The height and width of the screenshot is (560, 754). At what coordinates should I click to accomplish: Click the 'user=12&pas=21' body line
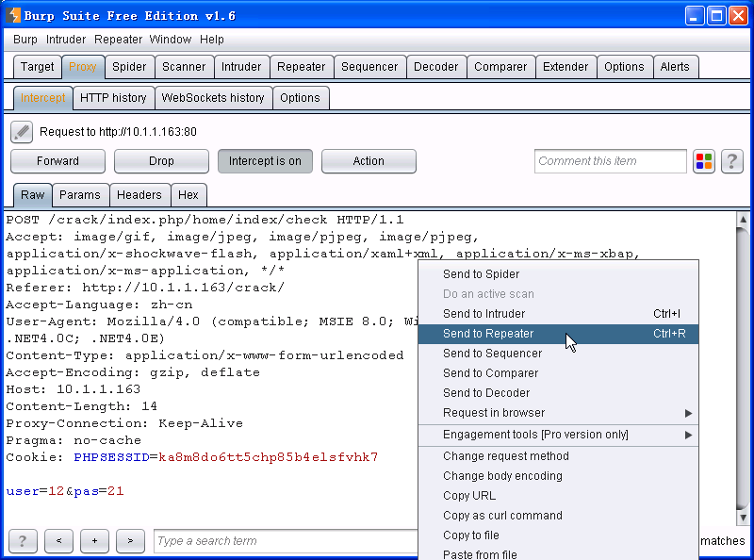pos(65,491)
